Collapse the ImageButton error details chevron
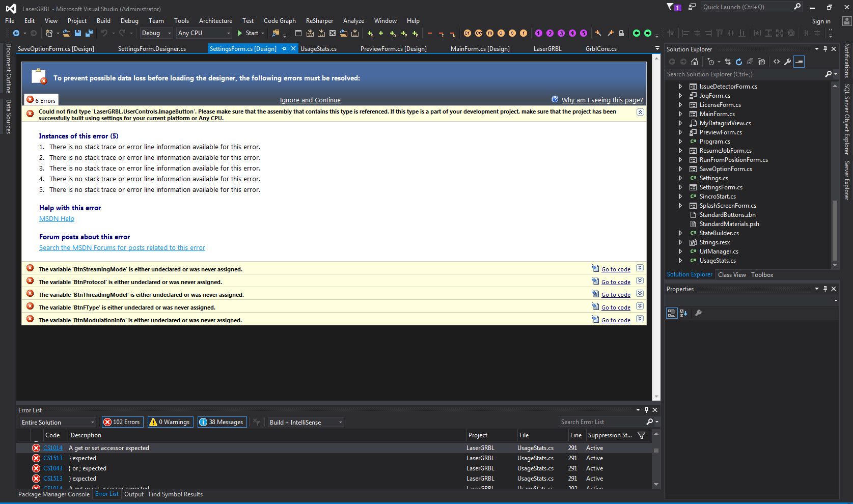Screen dimensions: 853x504 640,112
